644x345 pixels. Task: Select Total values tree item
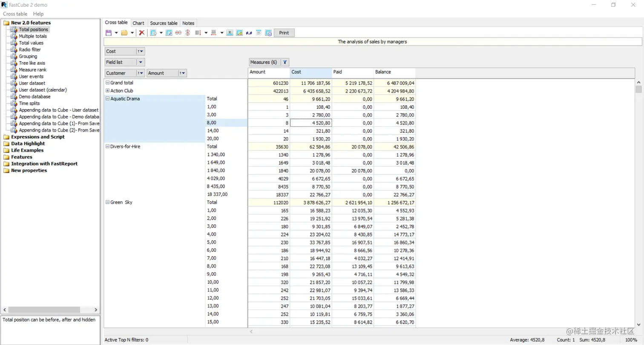(31, 43)
